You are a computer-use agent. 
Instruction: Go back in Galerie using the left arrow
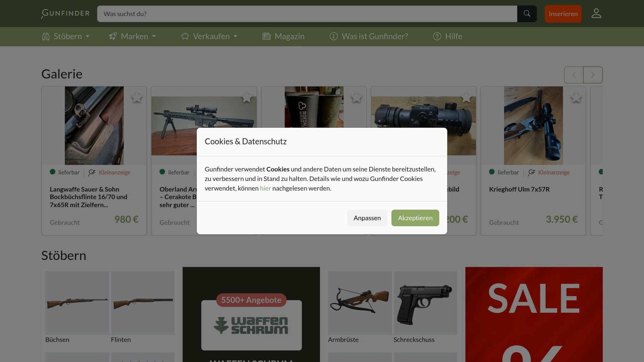574,75
